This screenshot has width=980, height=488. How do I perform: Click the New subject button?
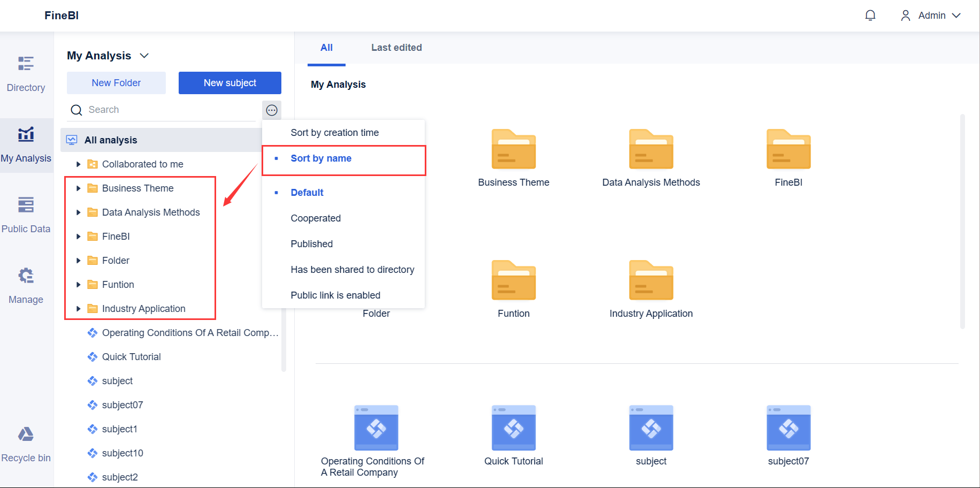(x=229, y=82)
